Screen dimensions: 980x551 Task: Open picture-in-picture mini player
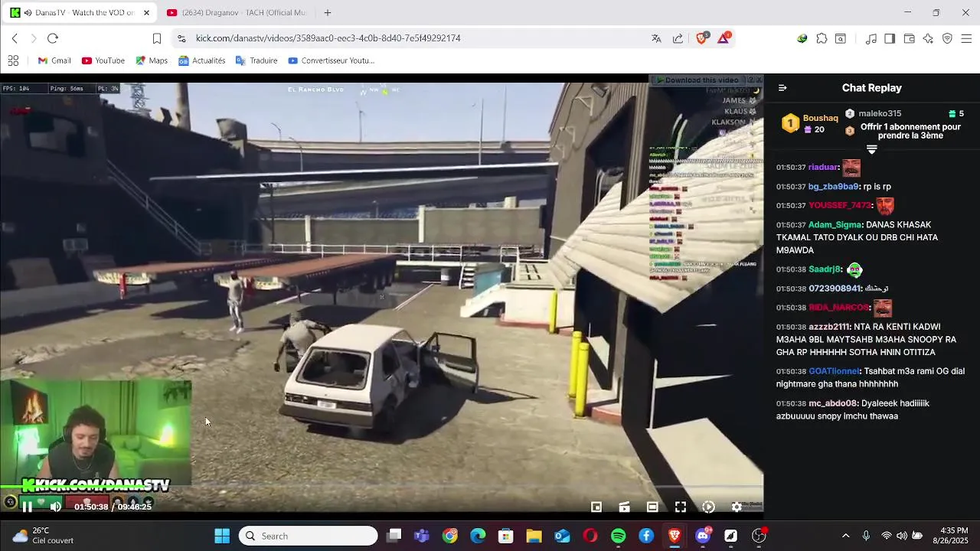[x=596, y=507]
